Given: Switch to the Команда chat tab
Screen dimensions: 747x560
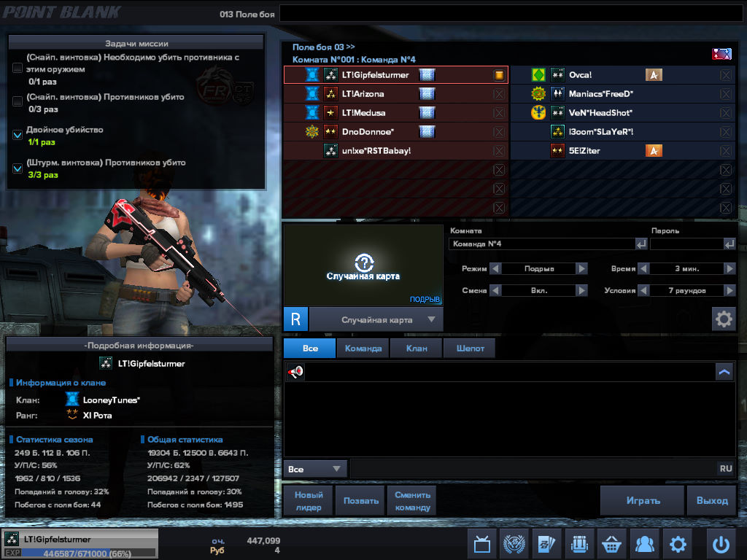Looking at the screenshot, I should click(363, 348).
